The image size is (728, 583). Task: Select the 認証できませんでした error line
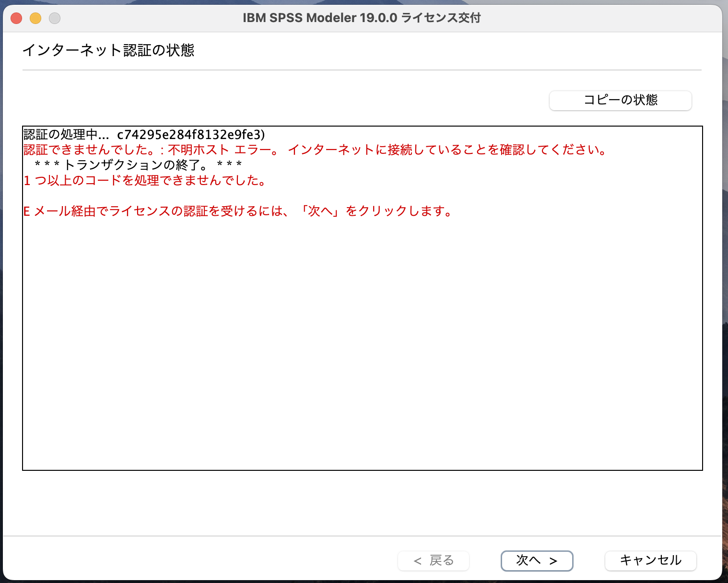point(316,150)
